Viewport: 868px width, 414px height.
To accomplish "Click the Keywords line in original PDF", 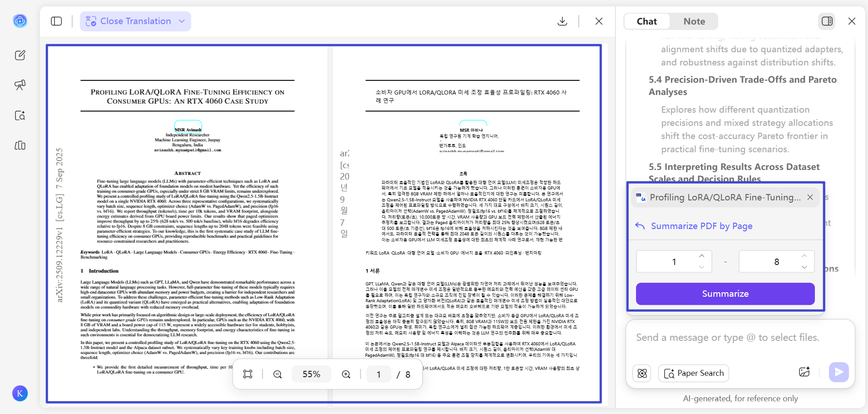I will point(187,254).
